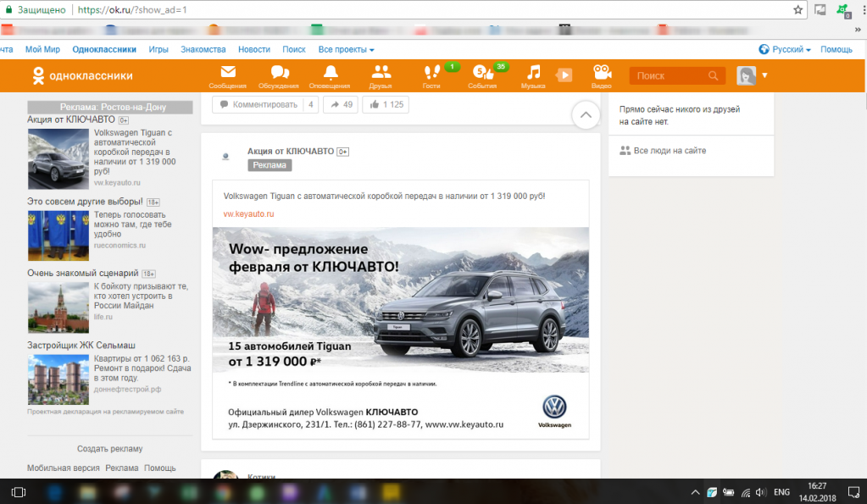This screenshot has height=504, width=867.
Task: Click the Реклама label badge on post
Action: [x=270, y=165]
